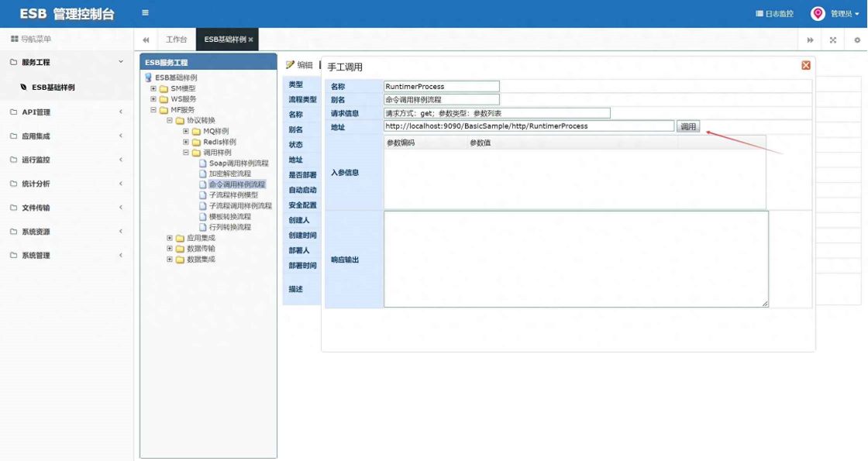Click the 管理员 avatar icon

tap(818, 14)
